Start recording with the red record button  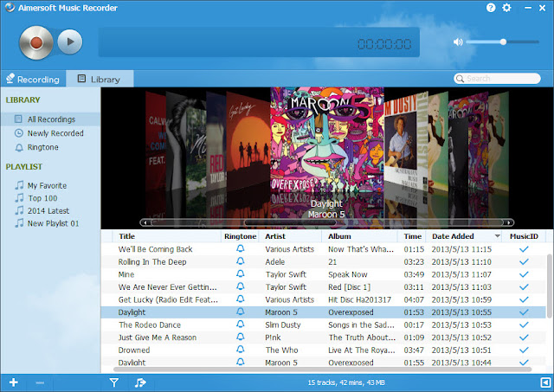pos(36,42)
